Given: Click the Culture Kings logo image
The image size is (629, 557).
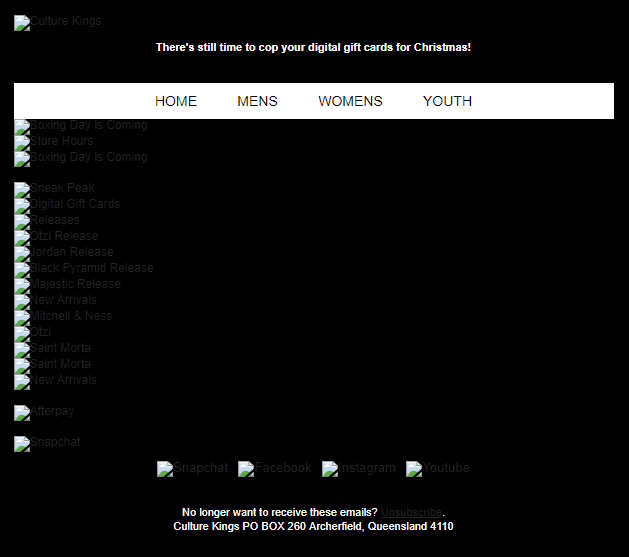Looking at the screenshot, I should point(57,22).
